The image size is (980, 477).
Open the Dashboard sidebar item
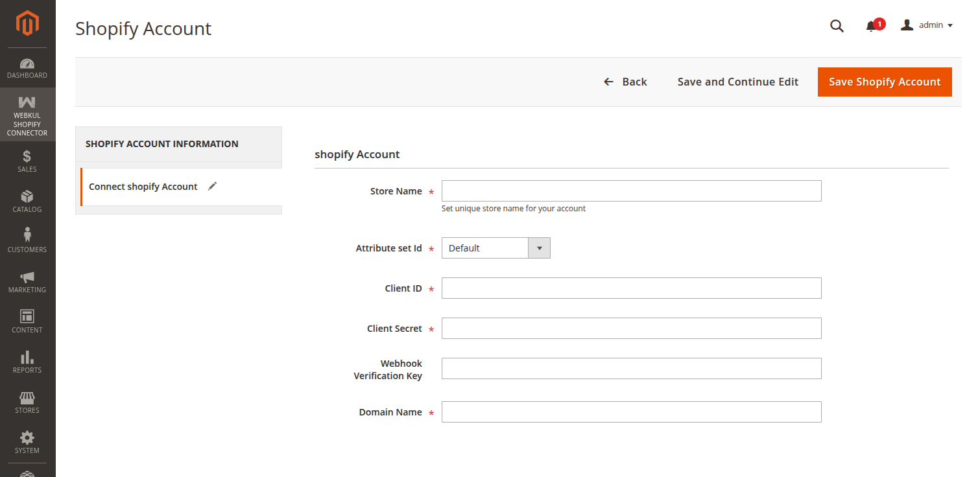click(x=27, y=68)
